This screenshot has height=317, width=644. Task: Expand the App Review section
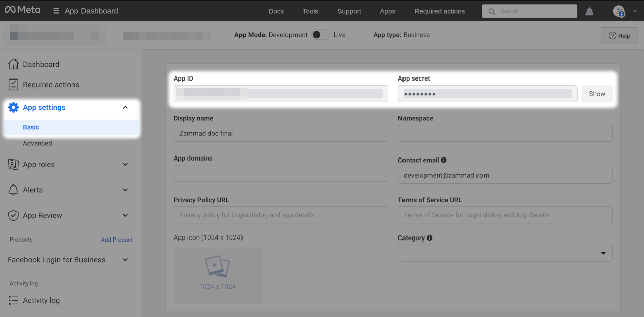(125, 215)
